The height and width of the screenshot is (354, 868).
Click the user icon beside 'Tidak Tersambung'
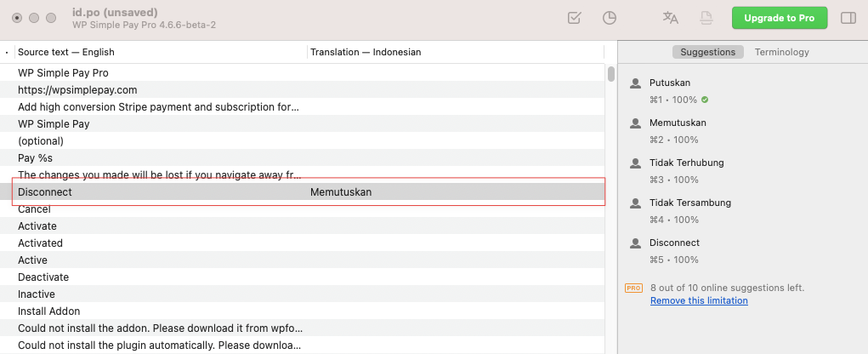635,203
